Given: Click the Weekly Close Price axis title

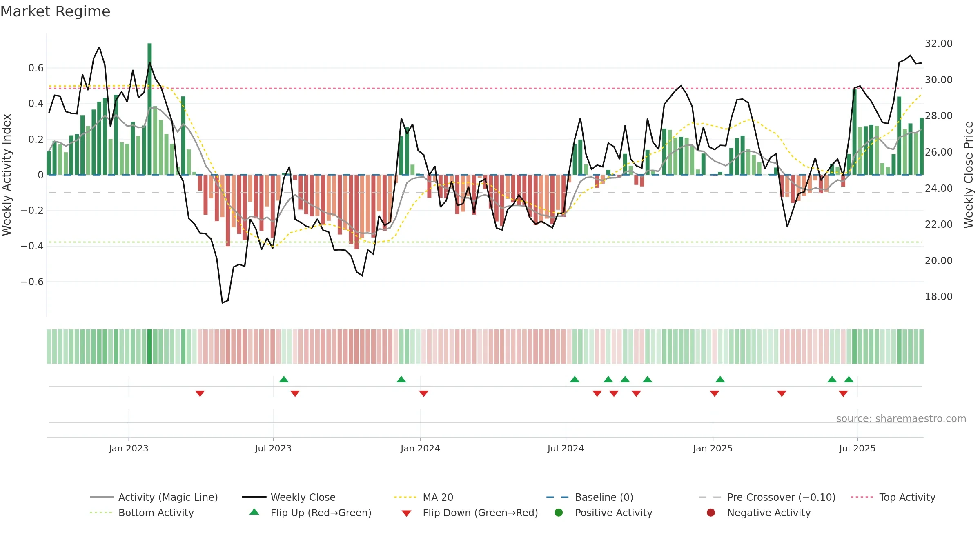Looking at the screenshot, I should pyautogui.click(x=969, y=175).
